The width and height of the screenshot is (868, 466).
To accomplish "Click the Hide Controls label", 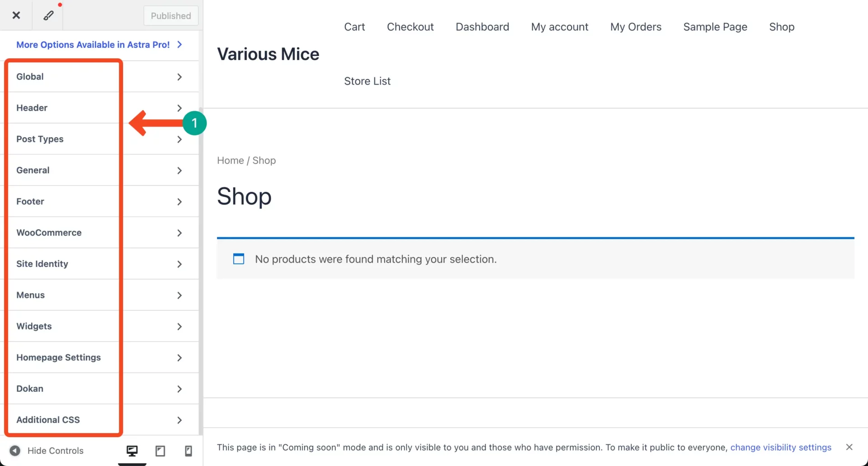I will (x=55, y=451).
